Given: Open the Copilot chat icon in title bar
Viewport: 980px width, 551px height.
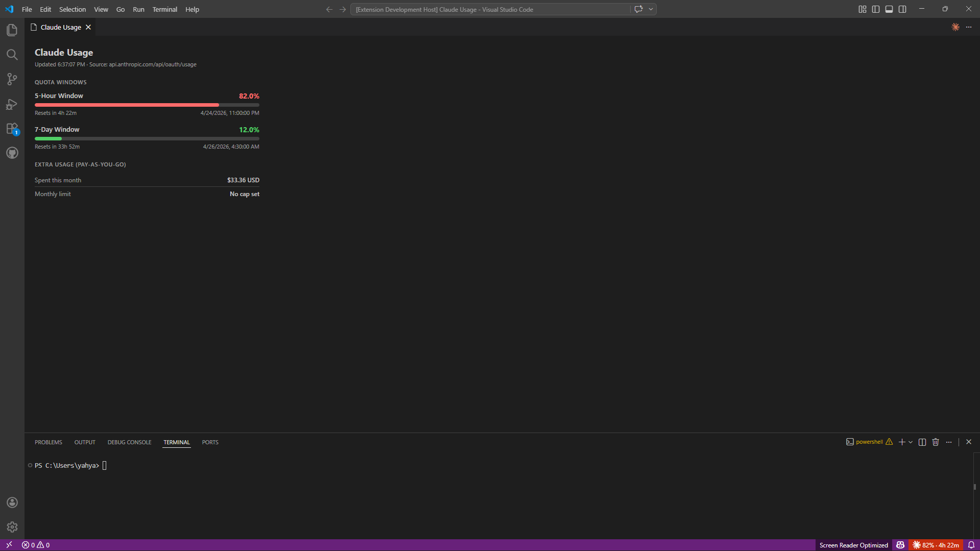Looking at the screenshot, I should 638,9.
